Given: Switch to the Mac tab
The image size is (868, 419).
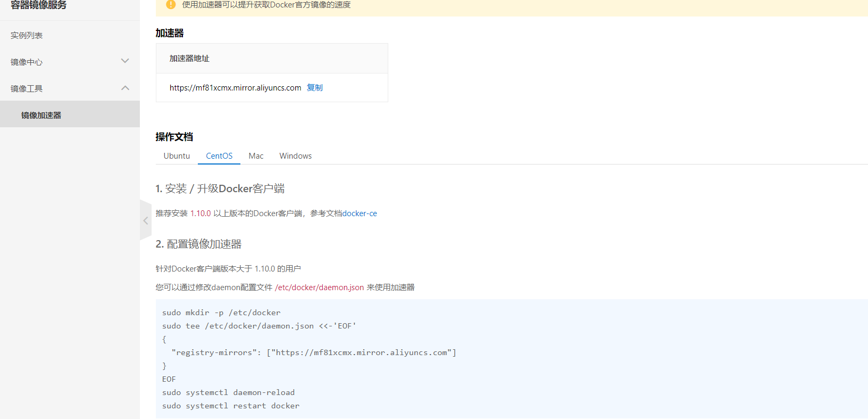Looking at the screenshot, I should (256, 156).
